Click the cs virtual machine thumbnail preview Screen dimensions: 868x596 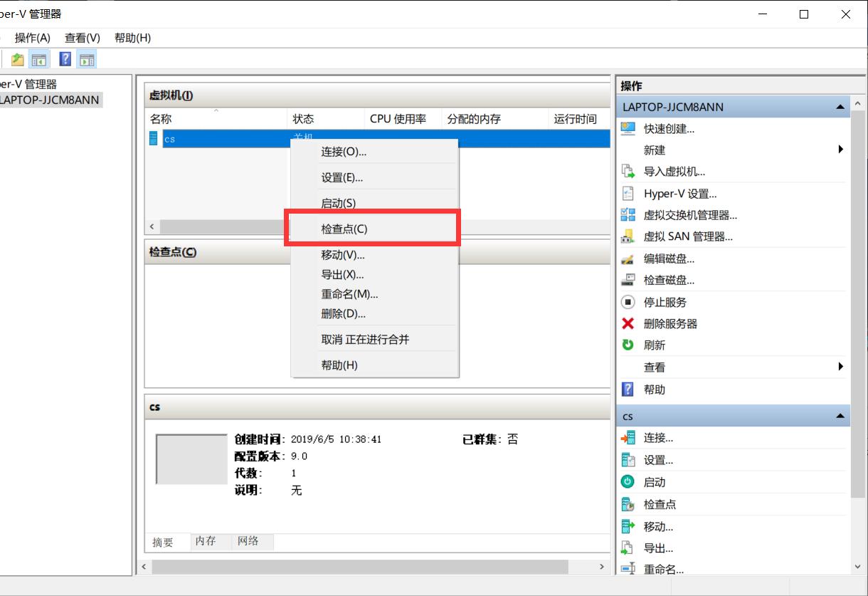(x=191, y=459)
